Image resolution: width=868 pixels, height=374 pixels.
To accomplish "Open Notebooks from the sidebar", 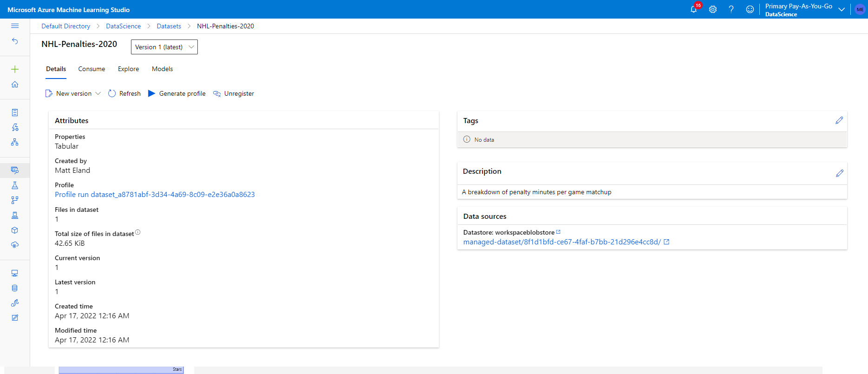I will [15, 112].
